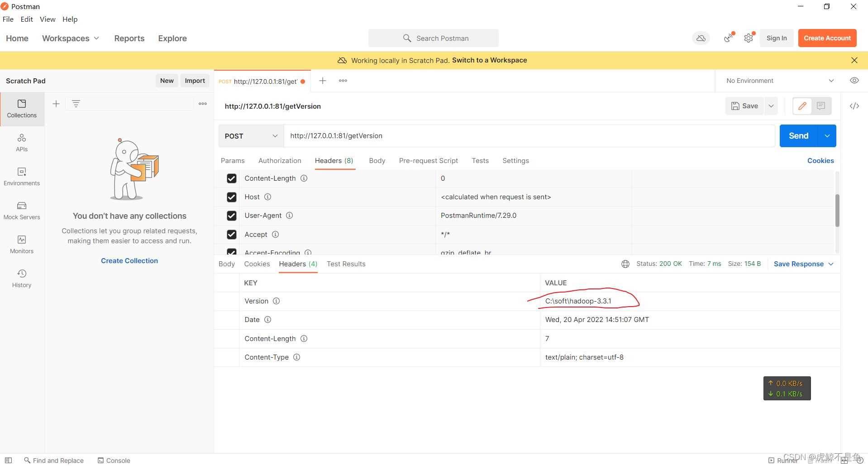Open the History sidebar panel
Screen dimensions: 868x466
click(22, 279)
